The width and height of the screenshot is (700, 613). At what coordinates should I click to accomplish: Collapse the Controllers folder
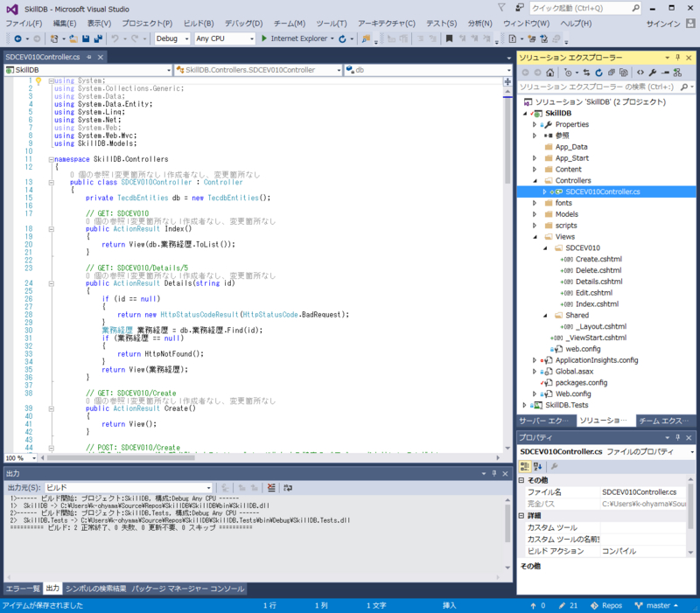point(535,181)
